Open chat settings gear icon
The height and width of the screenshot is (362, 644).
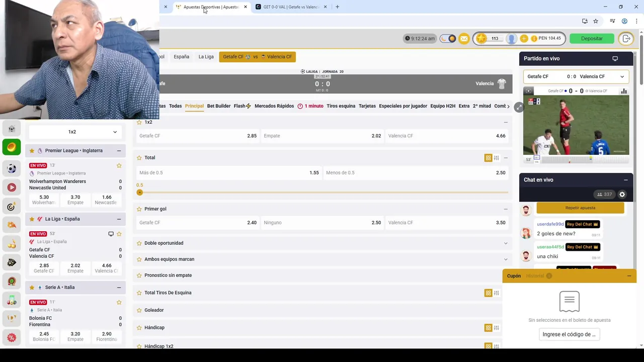click(x=622, y=195)
